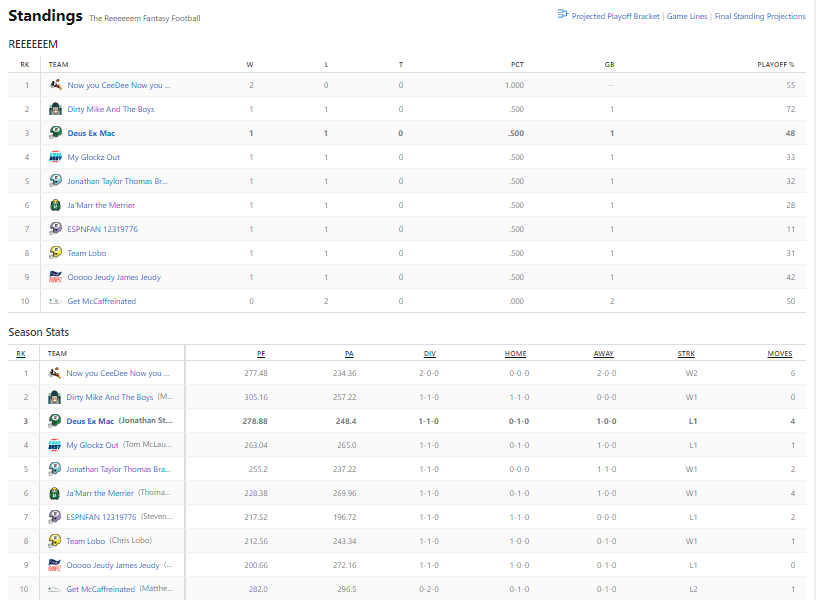Open Projected Playoff Bracket link

(x=615, y=16)
